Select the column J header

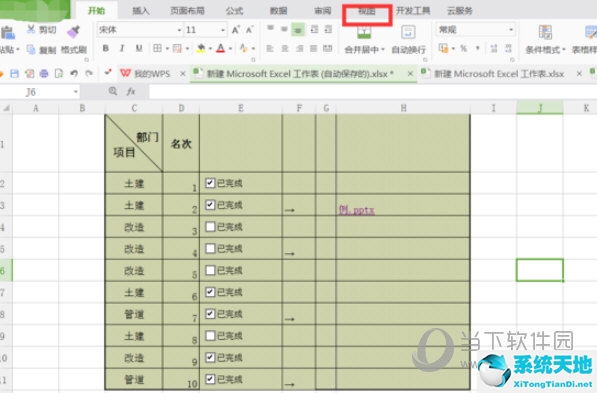(540, 108)
